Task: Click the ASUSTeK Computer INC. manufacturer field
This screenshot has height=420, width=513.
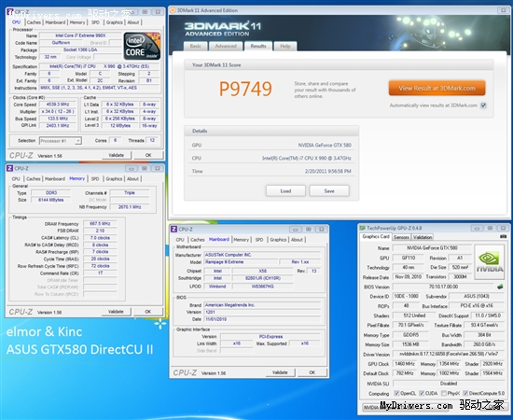Action: [262, 255]
